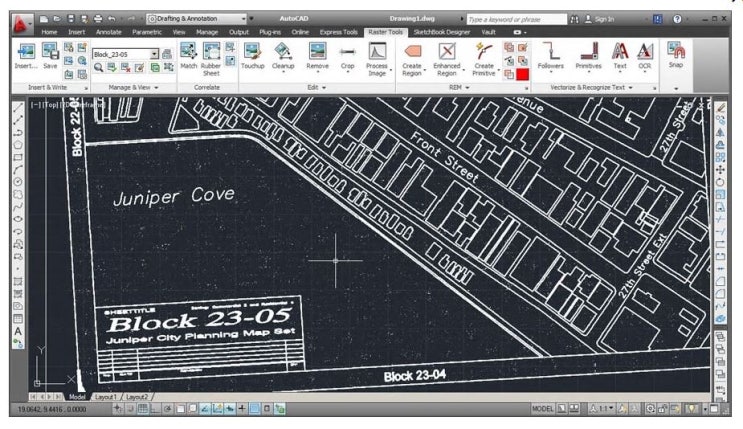Screen dimensions: 743x429
Task: Click the red-X erase image icon
Action: click(x=126, y=67)
